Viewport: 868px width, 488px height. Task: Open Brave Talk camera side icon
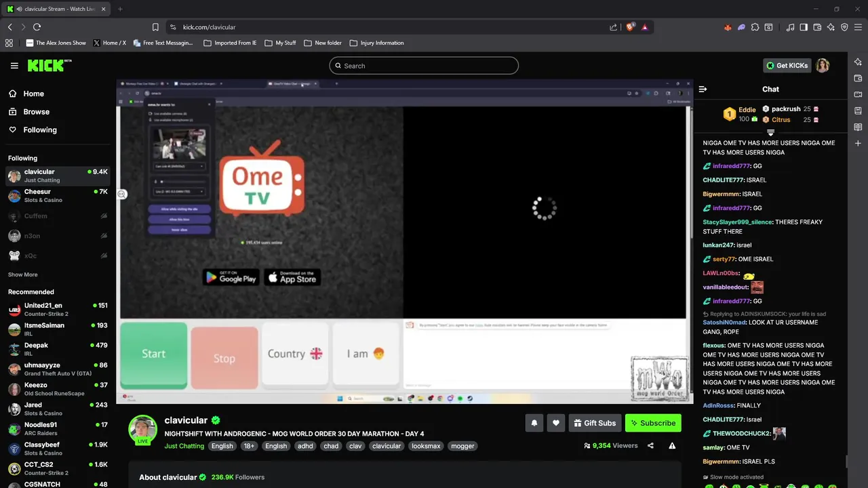pyautogui.click(x=858, y=94)
